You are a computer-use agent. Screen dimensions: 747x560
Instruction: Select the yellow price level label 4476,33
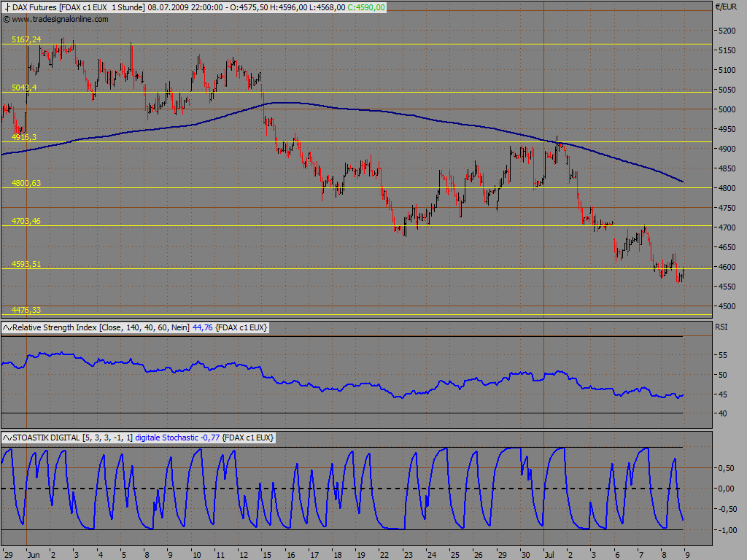click(26, 310)
